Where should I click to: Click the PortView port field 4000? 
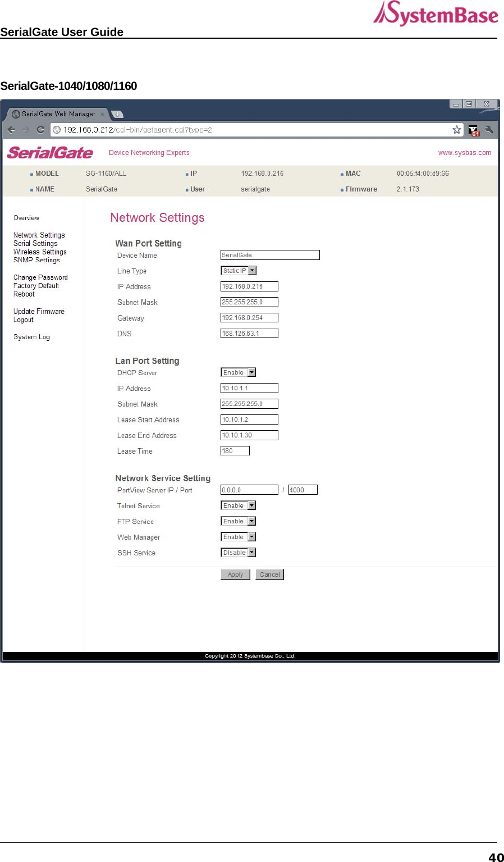pyautogui.click(x=303, y=490)
